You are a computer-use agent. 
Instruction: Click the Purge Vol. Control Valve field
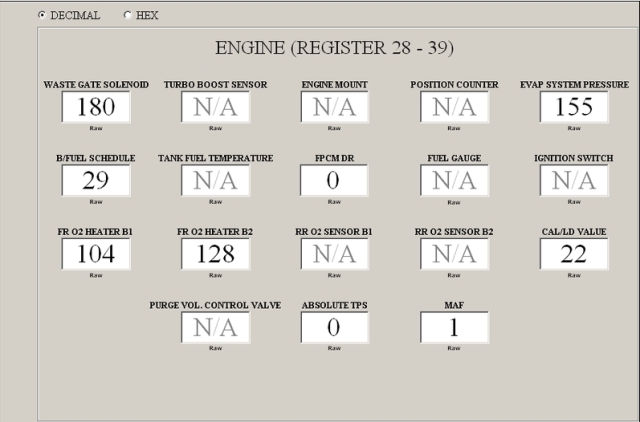[x=215, y=327]
